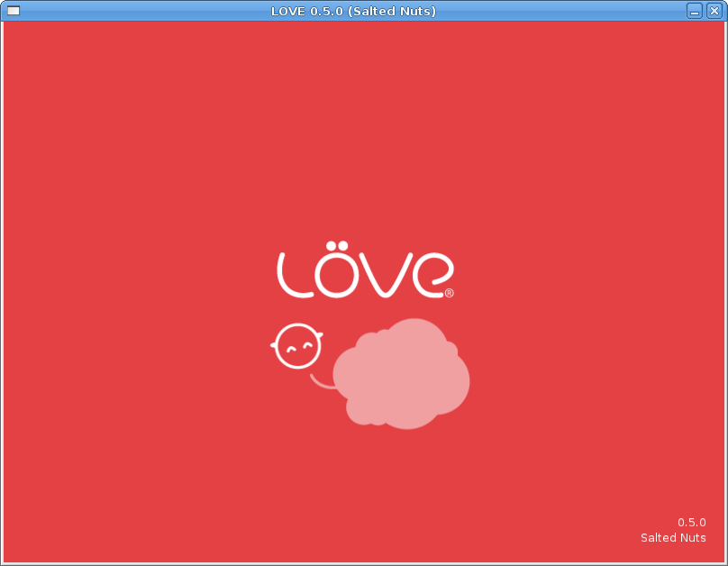This screenshot has height=566, width=728.
Task: Click the smiling round face character
Action: tap(297, 346)
